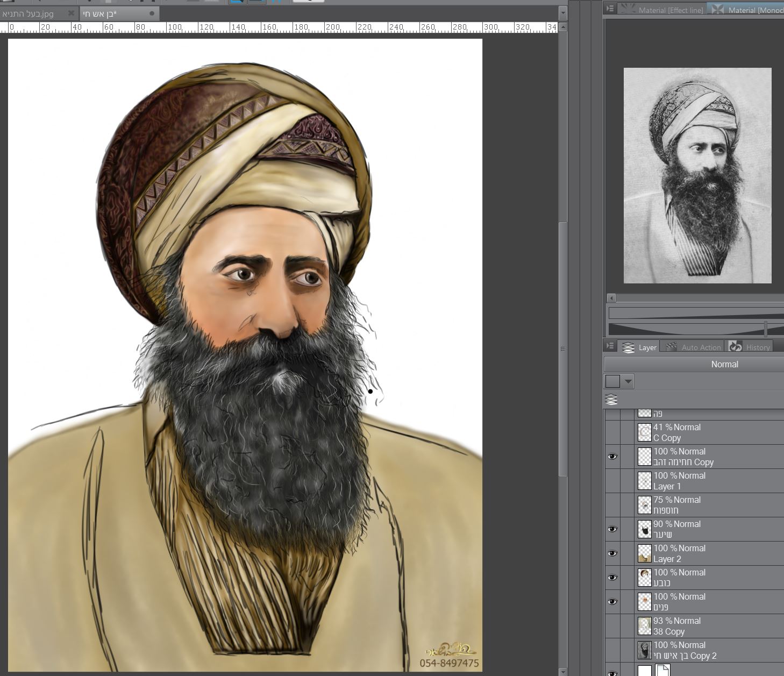Open the canvas tab list dropdown arrow

point(563,13)
